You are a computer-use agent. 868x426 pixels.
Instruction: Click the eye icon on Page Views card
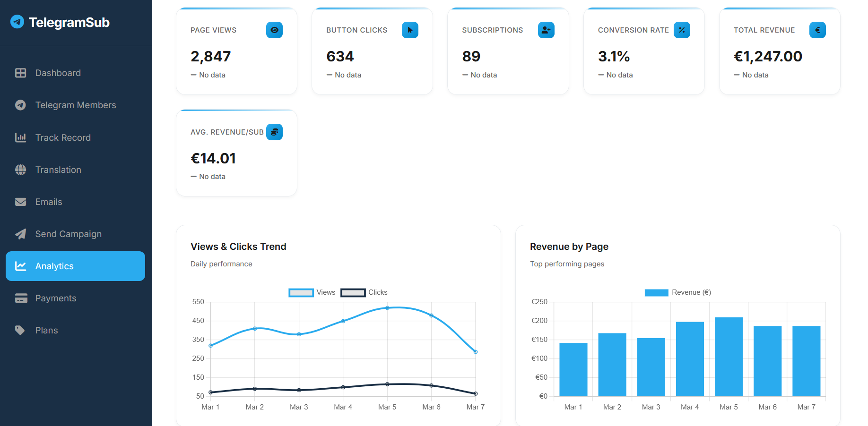tap(274, 30)
